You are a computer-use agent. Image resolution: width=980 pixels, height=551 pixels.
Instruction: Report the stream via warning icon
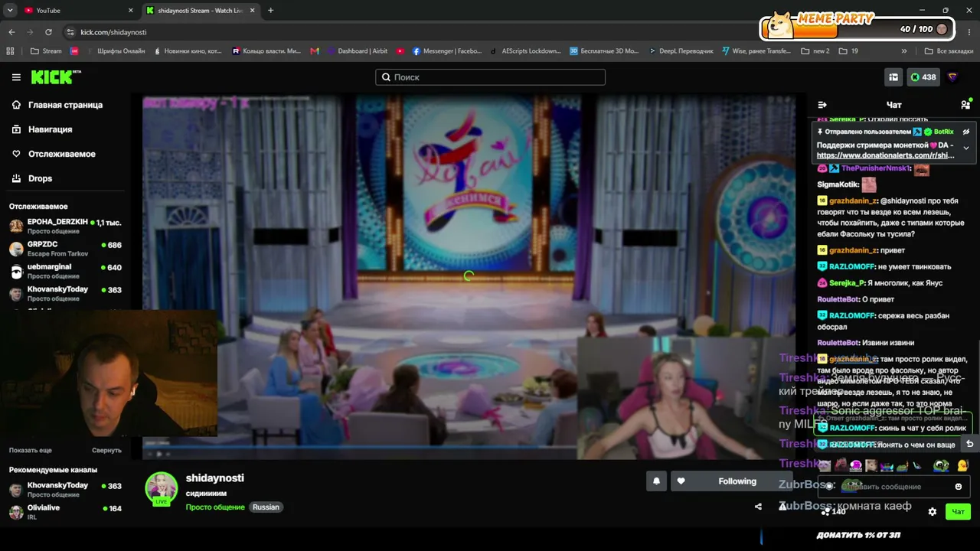pyautogui.click(x=782, y=506)
